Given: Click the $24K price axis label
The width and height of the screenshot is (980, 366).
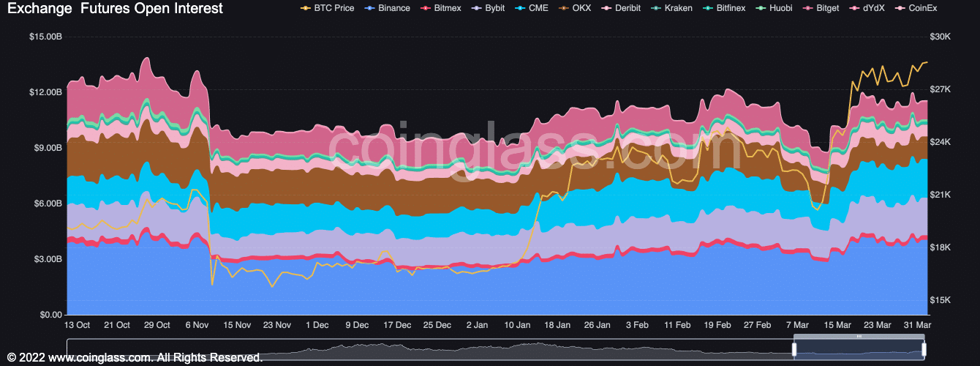Looking at the screenshot, I should (939, 142).
